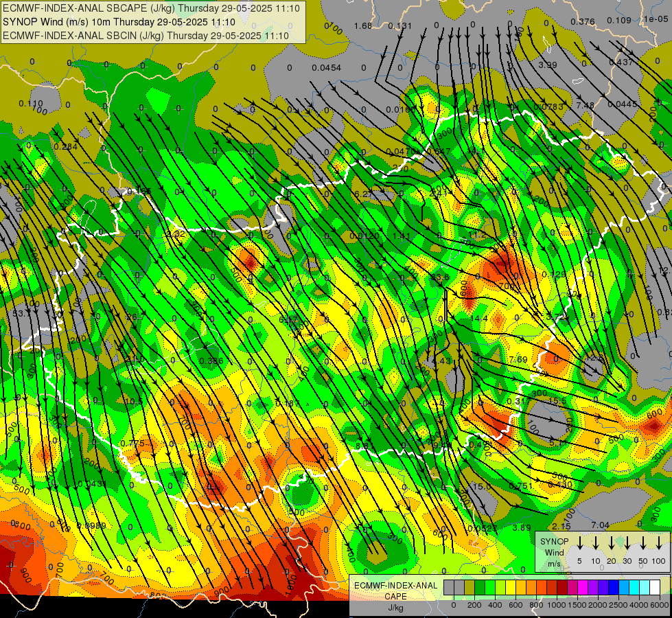
Task: Click the SBCAPE title line in header box
Action: [151, 8]
